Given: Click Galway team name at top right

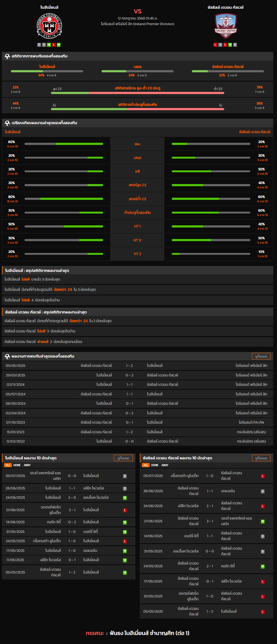Looking at the screenshot, I should coord(226,7).
